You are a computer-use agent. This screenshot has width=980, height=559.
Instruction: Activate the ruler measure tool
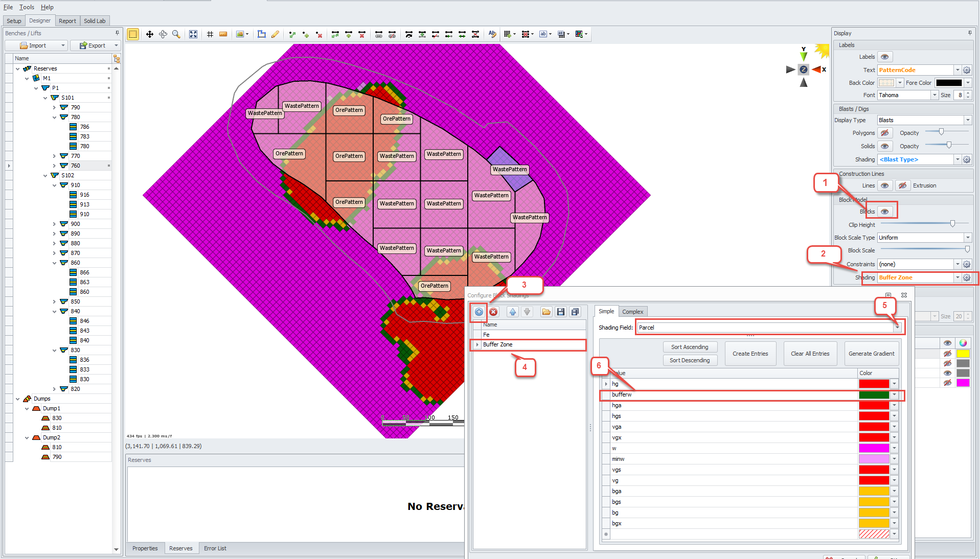223,34
